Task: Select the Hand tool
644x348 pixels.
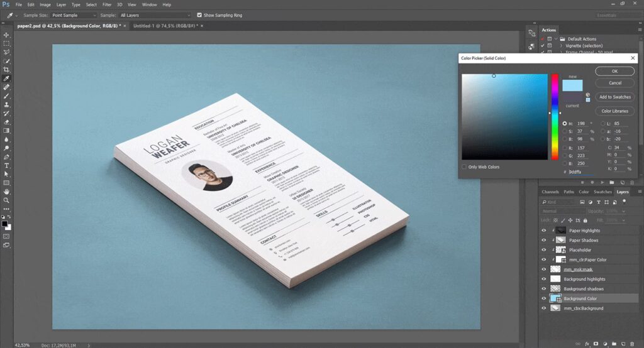Action: [6, 191]
